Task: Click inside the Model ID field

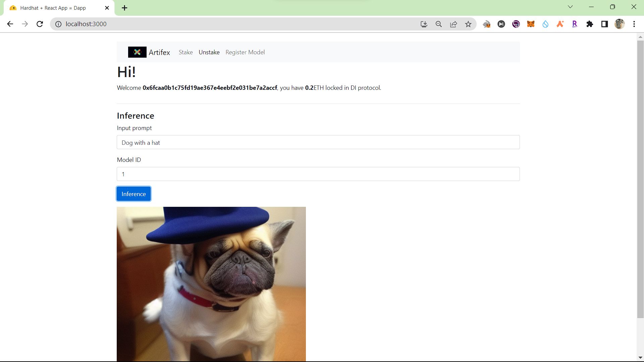Action: [318, 174]
